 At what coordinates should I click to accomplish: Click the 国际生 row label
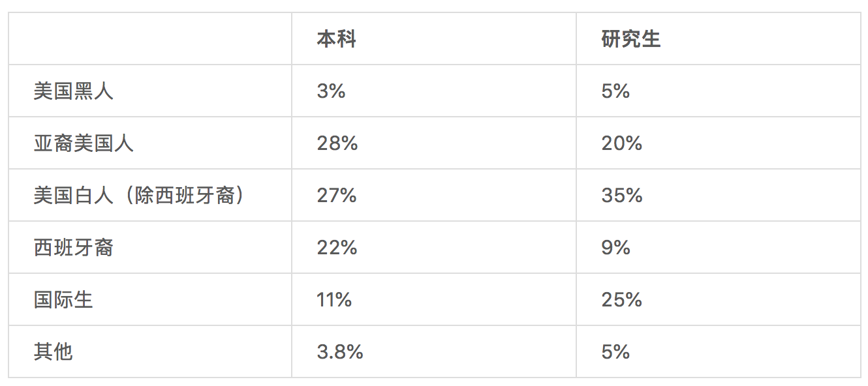64,300
